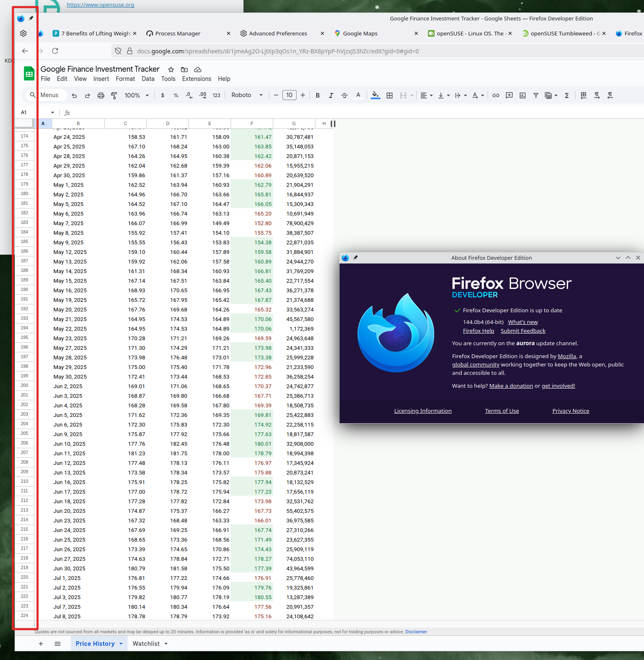Open the Extensions menu
Screen dimensions: 644x660
(197, 79)
